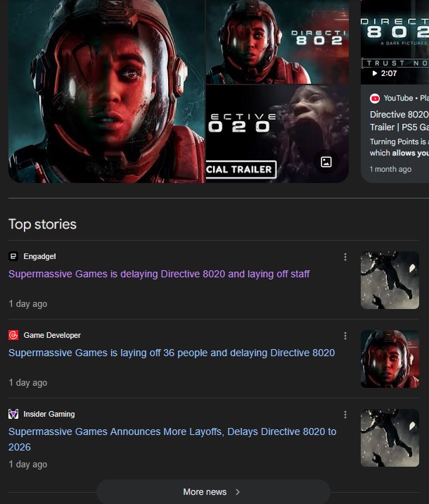The height and width of the screenshot is (504, 429).
Task: Open Game Developer story about 36 layoffs
Action: (172, 353)
